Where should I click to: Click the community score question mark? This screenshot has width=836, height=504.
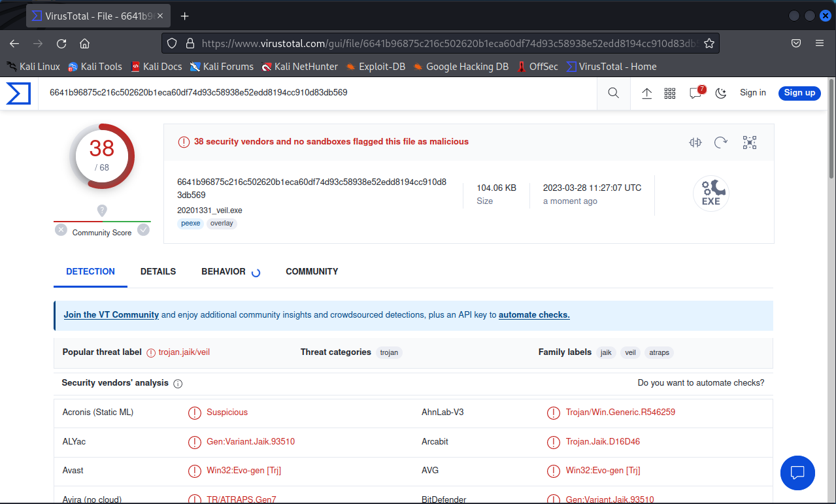102,210
